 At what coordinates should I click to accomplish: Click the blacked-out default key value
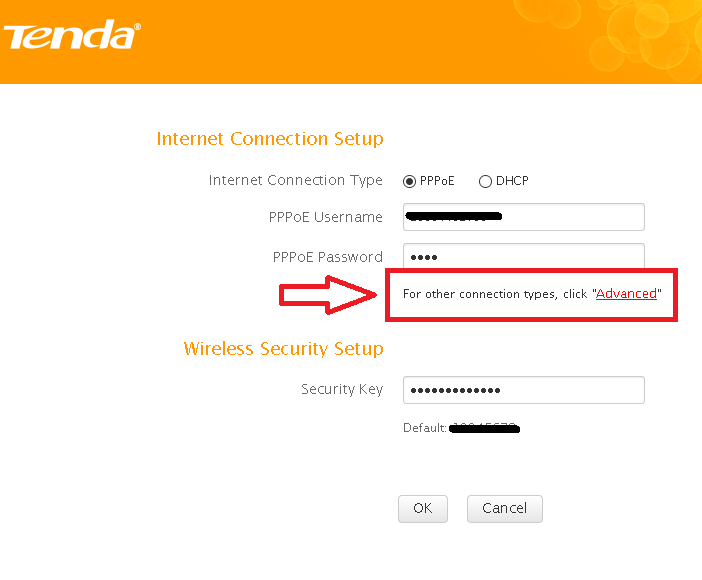[484, 428]
